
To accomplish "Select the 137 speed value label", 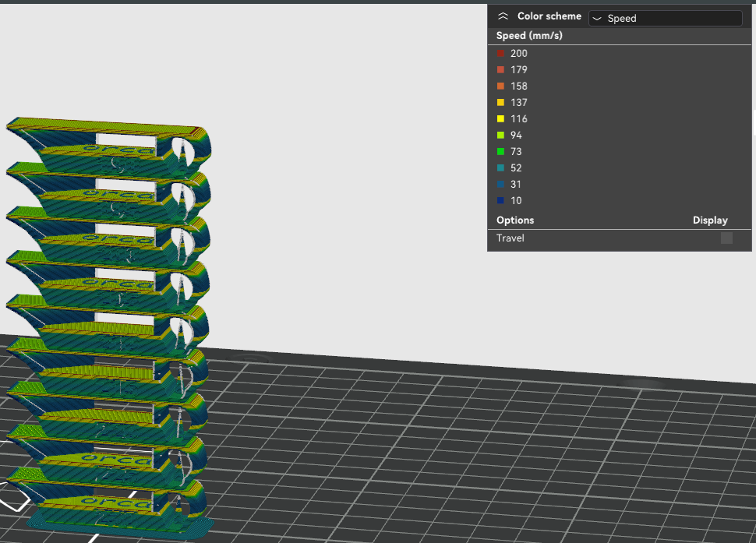I will coord(519,103).
